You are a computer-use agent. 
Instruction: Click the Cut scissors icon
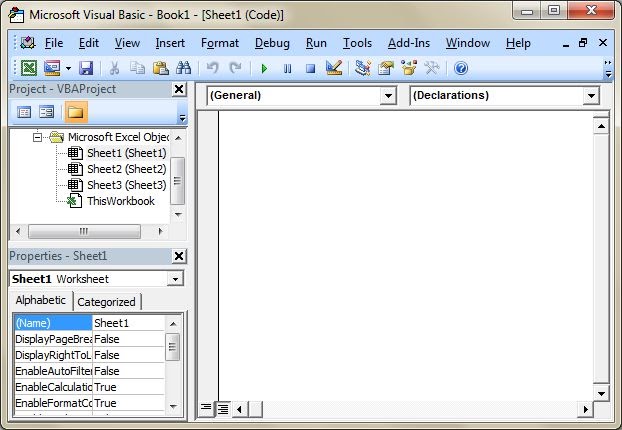pyautogui.click(x=114, y=68)
